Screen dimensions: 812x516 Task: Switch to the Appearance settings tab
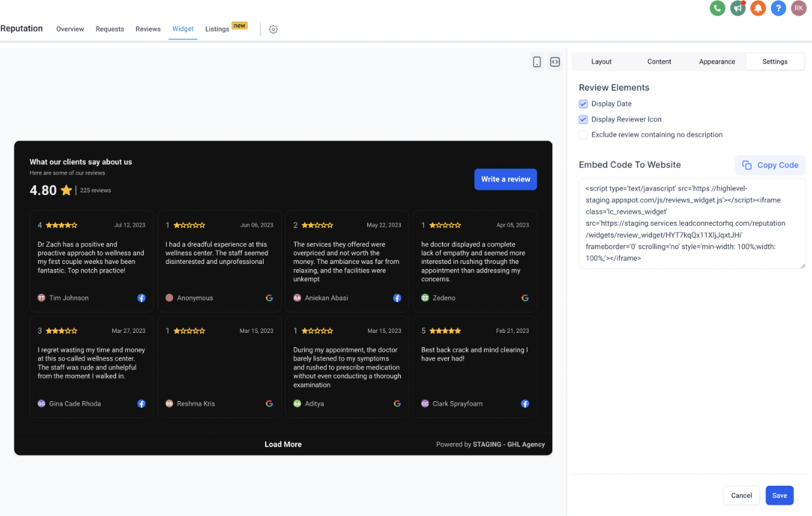tap(717, 62)
